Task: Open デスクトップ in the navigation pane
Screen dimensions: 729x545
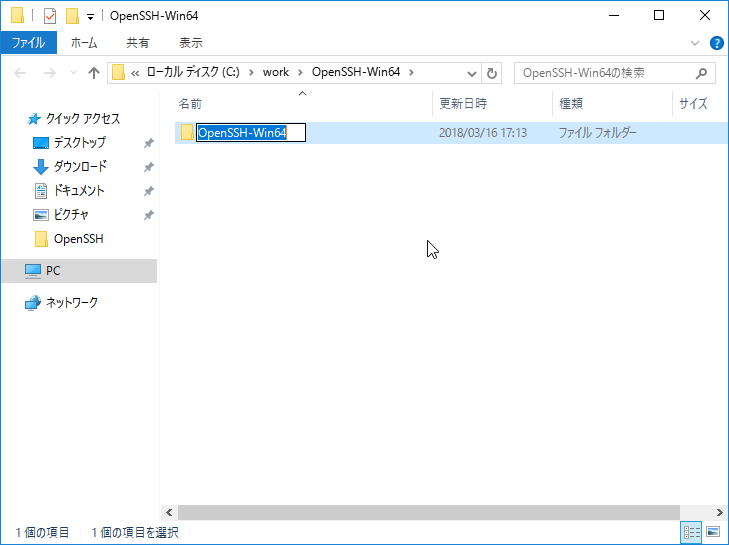Action: 79,142
